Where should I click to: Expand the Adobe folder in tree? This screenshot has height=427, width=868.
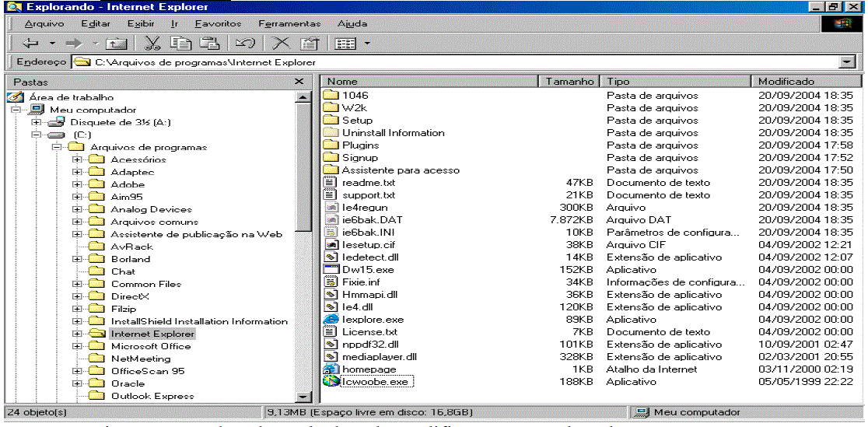click(77, 184)
